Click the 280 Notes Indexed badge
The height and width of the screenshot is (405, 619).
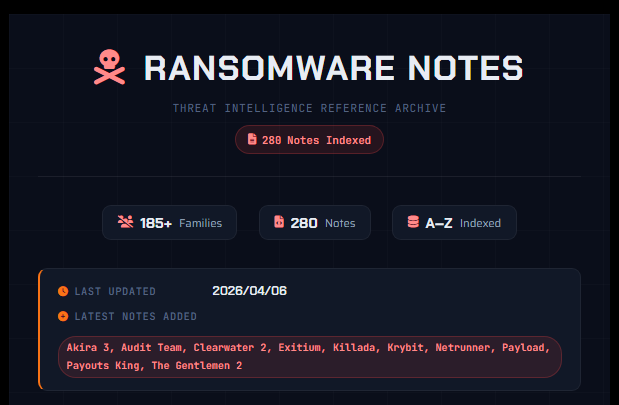pos(309,140)
